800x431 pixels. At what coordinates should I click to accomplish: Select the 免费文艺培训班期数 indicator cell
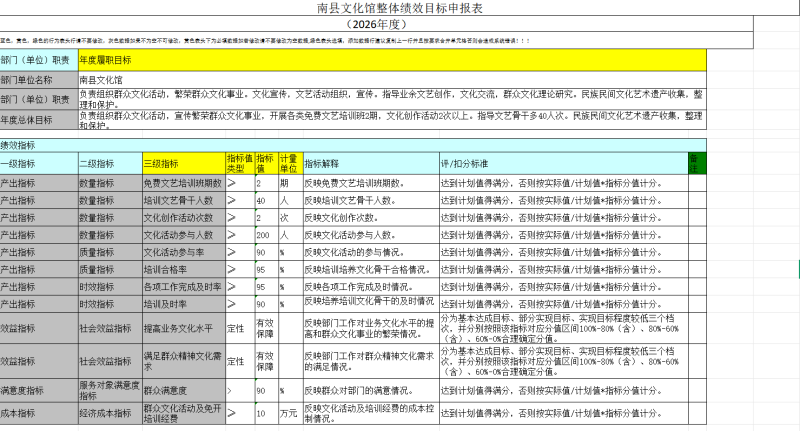[x=183, y=184]
